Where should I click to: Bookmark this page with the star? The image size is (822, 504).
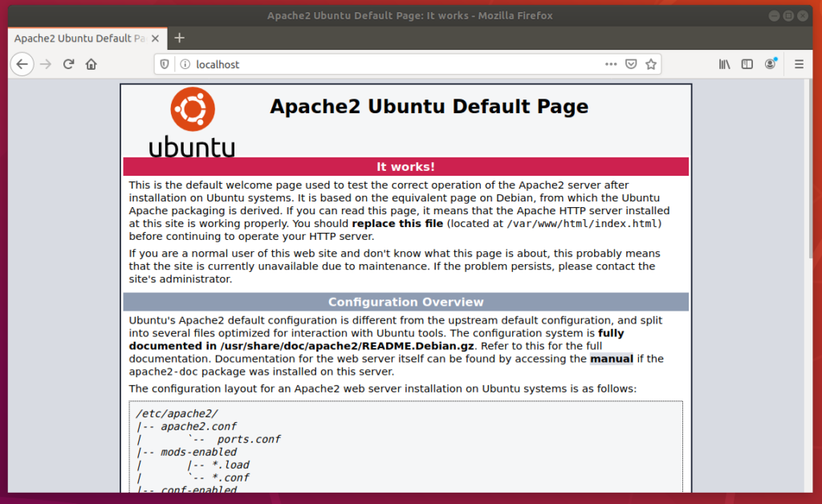click(651, 64)
